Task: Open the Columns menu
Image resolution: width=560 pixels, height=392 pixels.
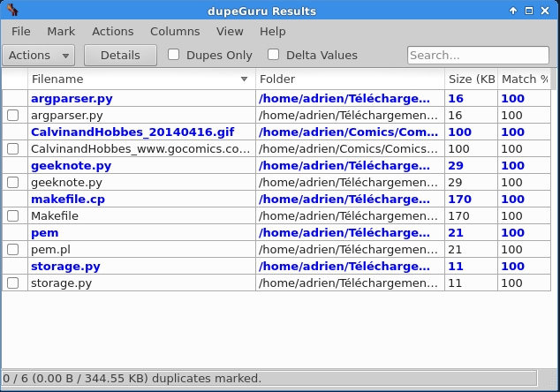Action: click(x=175, y=31)
